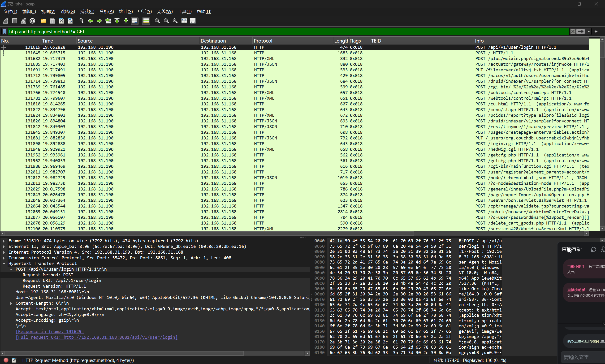This screenshot has height=364, width=605.
Task: Click the Full request URI link
Action: (96, 337)
